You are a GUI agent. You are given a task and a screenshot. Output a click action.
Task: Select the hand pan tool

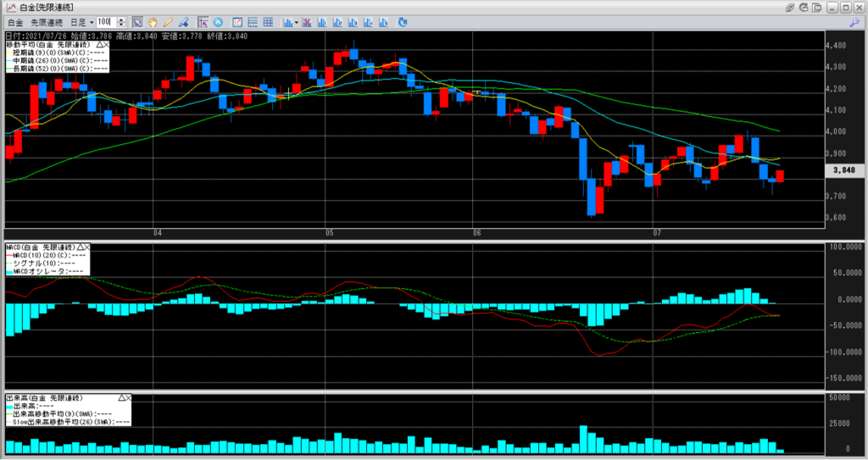pyautogui.click(x=153, y=23)
